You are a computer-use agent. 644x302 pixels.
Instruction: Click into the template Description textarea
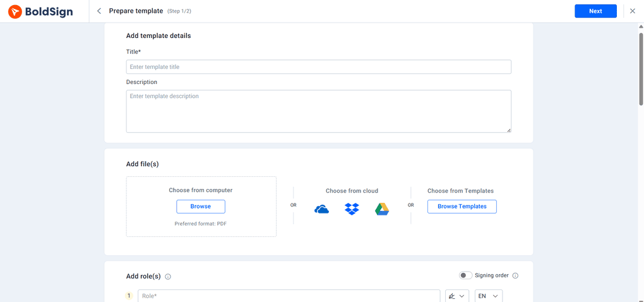pyautogui.click(x=318, y=111)
